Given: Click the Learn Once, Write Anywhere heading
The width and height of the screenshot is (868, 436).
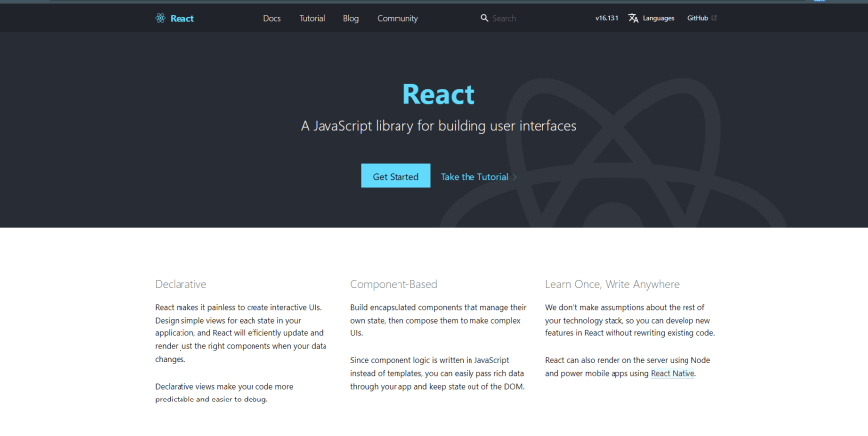Looking at the screenshot, I should pyautogui.click(x=613, y=284).
